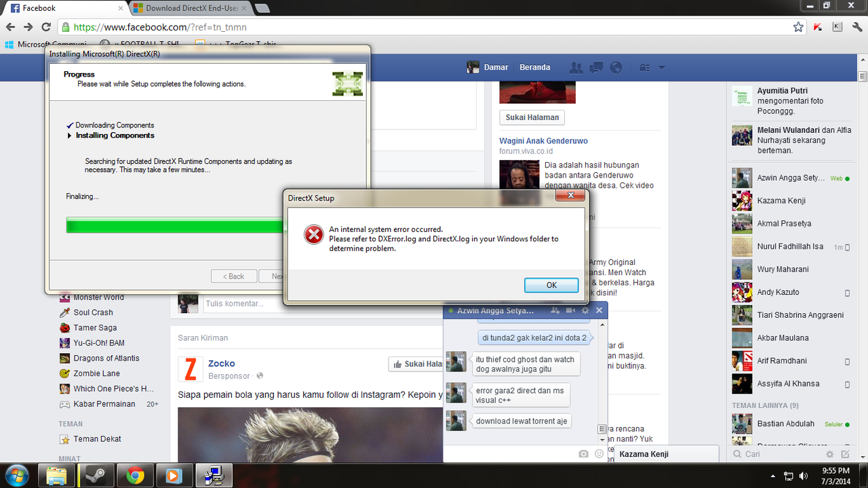Start video call in Azwin chat
The height and width of the screenshot is (488, 868).
pos(570,310)
